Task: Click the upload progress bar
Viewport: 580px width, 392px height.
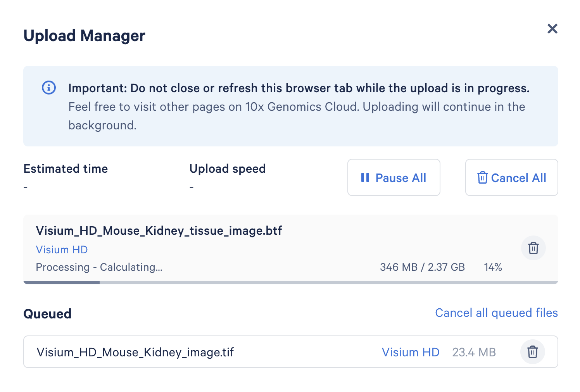Action: pos(290,283)
